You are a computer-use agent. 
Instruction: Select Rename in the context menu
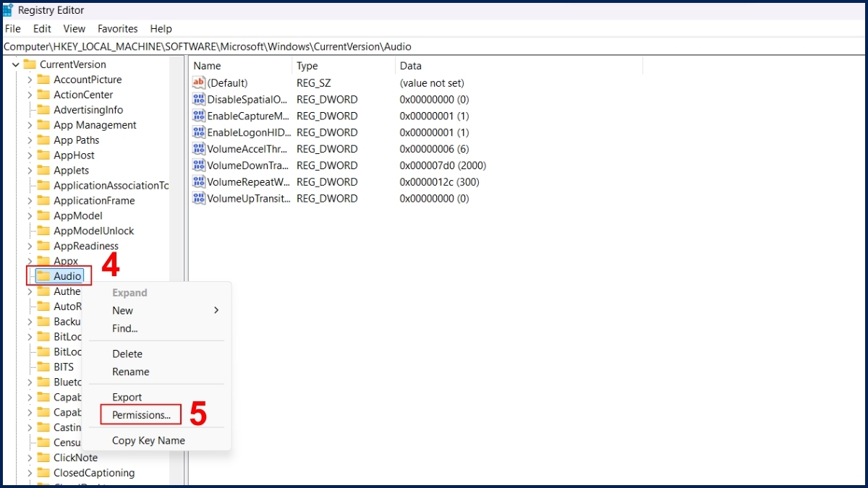click(x=130, y=371)
